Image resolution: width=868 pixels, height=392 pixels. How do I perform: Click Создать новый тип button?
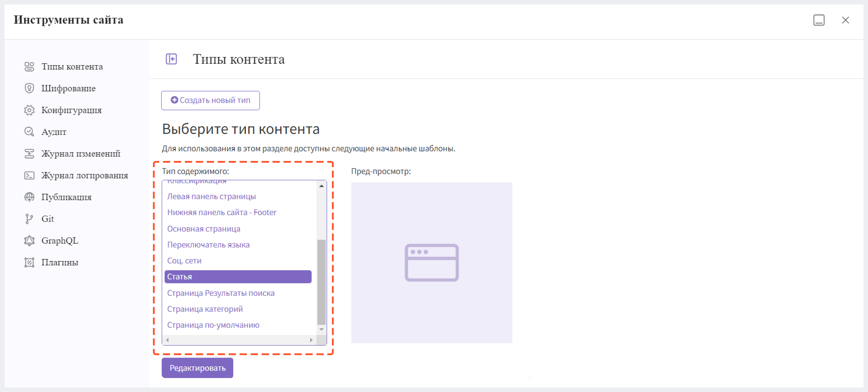click(x=210, y=100)
